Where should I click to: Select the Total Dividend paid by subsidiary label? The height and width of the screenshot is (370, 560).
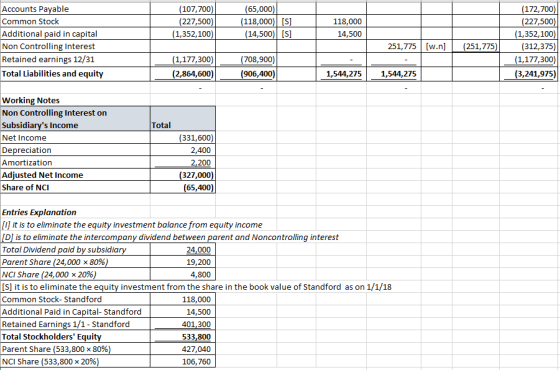(64, 250)
